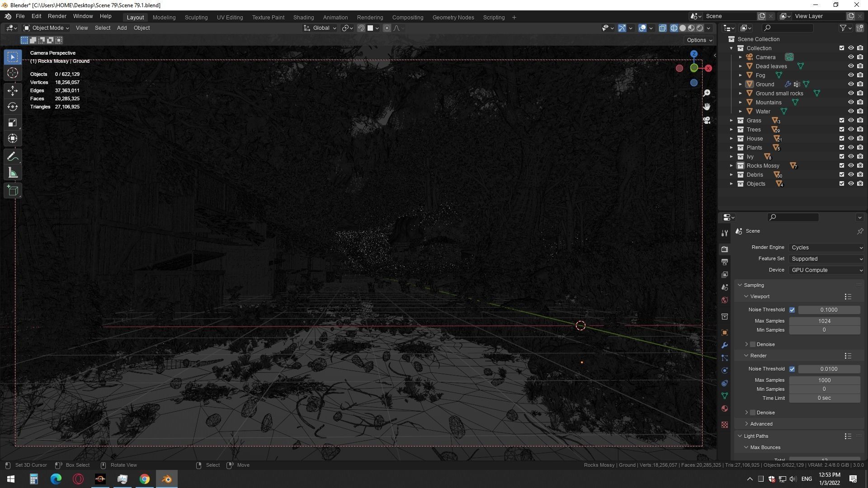Select the Measure ruler tool
This screenshot has width=868, height=488.
point(13,173)
